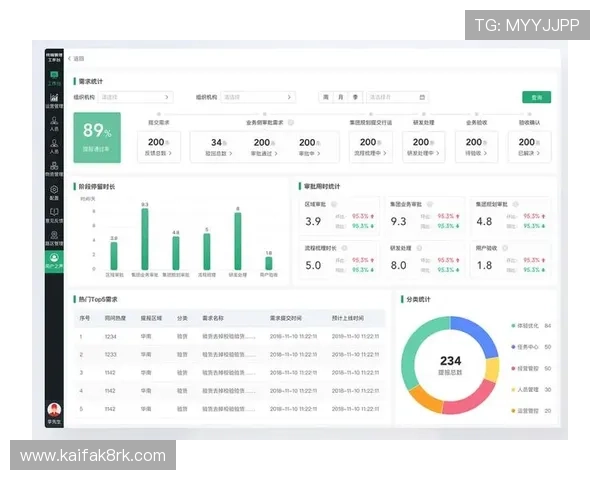The height and width of the screenshot is (480, 600).
Task: Expand 待验收 details chevron
Action: tap(485, 153)
